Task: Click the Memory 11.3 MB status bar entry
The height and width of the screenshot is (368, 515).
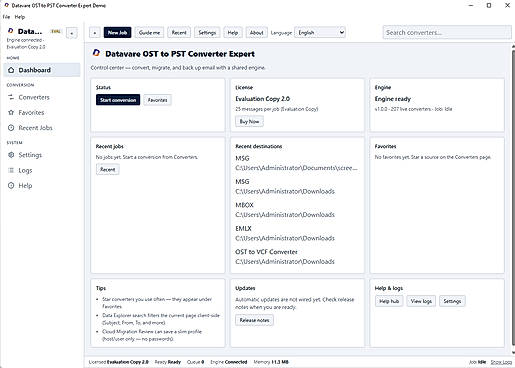Action: [271, 362]
